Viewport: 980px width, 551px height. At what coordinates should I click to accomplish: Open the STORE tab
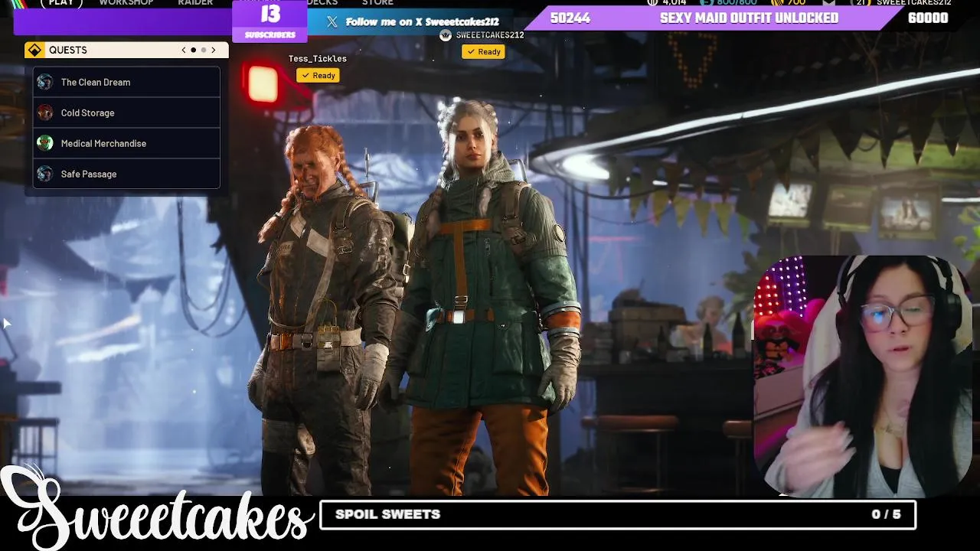click(377, 3)
